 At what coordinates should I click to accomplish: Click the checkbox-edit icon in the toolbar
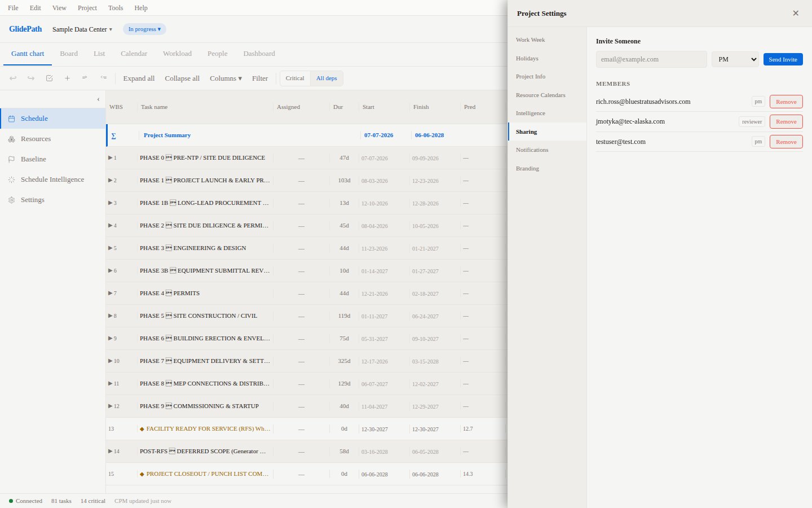click(x=49, y=78)
